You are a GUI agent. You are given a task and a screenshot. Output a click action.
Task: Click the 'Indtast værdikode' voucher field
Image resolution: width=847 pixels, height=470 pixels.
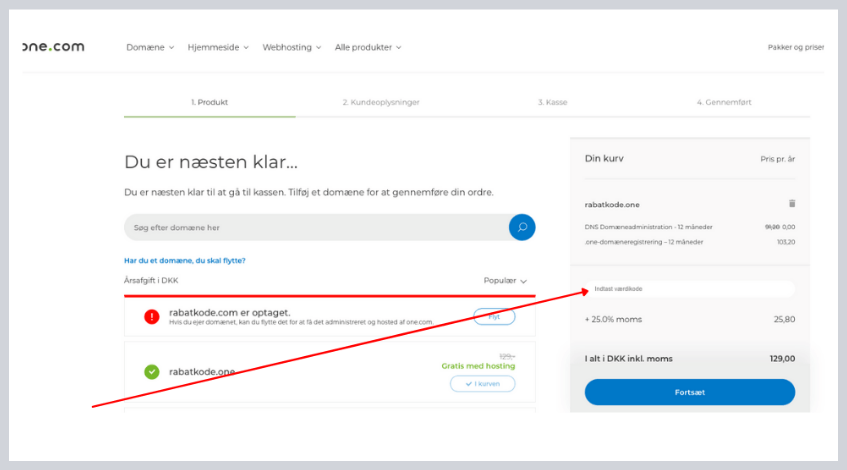point(690,289)
